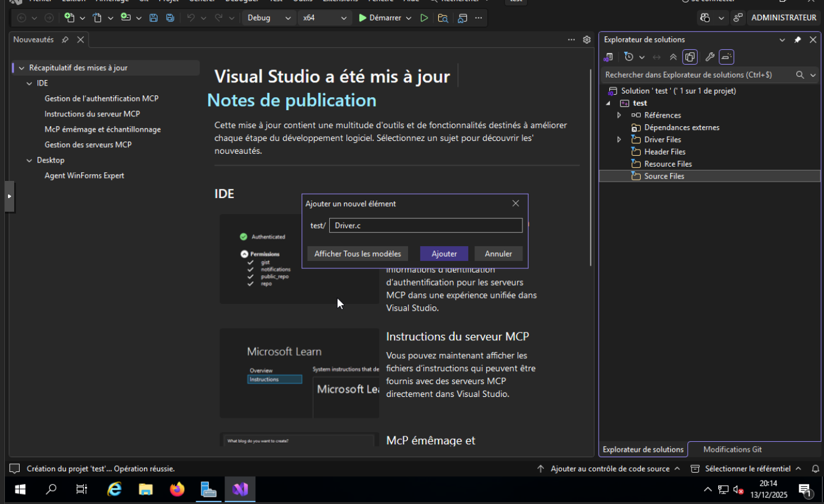Switch to the Modifications Git tab

[732, 449]
